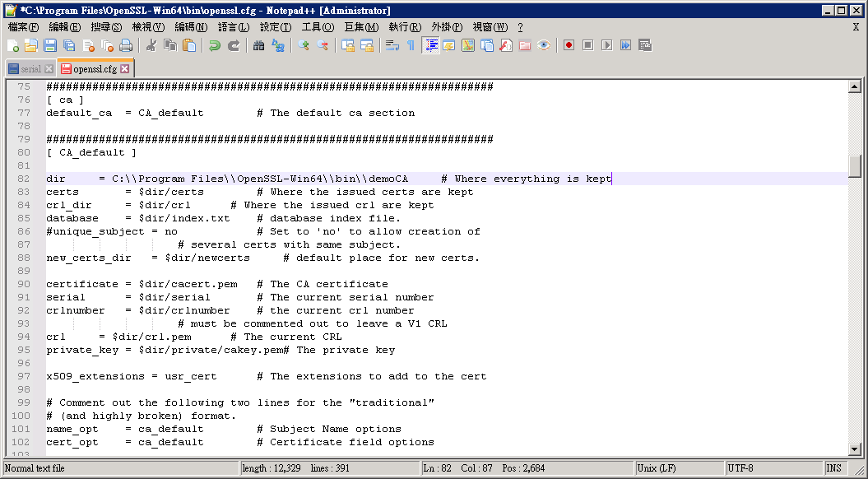This screenshot has width=868, height=479.
Task: Click the Copy toolbar icon
Action: (170, 46)
